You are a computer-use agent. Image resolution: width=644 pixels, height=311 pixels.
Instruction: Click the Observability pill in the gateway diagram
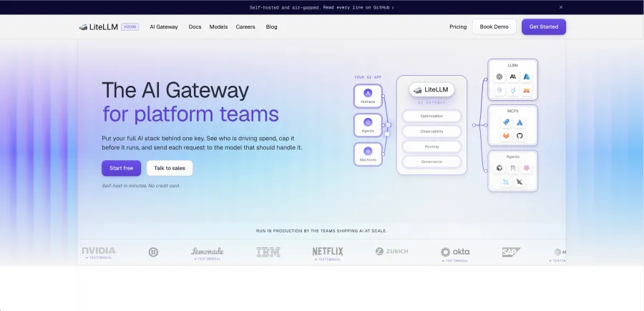click(x=431, y=132)
